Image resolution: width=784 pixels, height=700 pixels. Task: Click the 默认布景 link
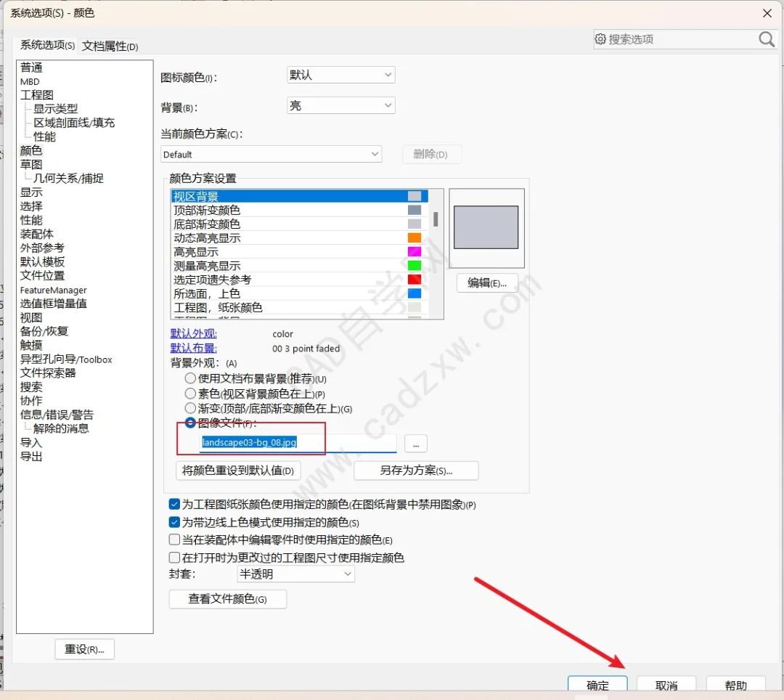pyautogui.click(x=192, y=347)
